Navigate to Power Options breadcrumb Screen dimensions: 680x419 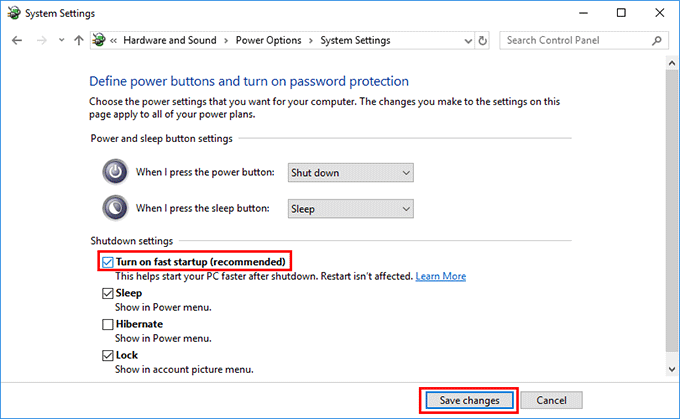point(268,40)
